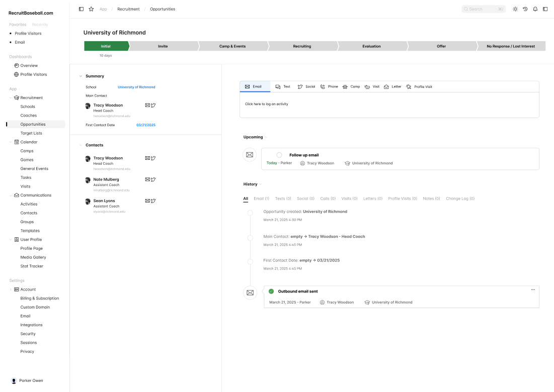The image size is (554, 392).
Task: Mark Follow up email task complete
Action: (x=279, y=155)
